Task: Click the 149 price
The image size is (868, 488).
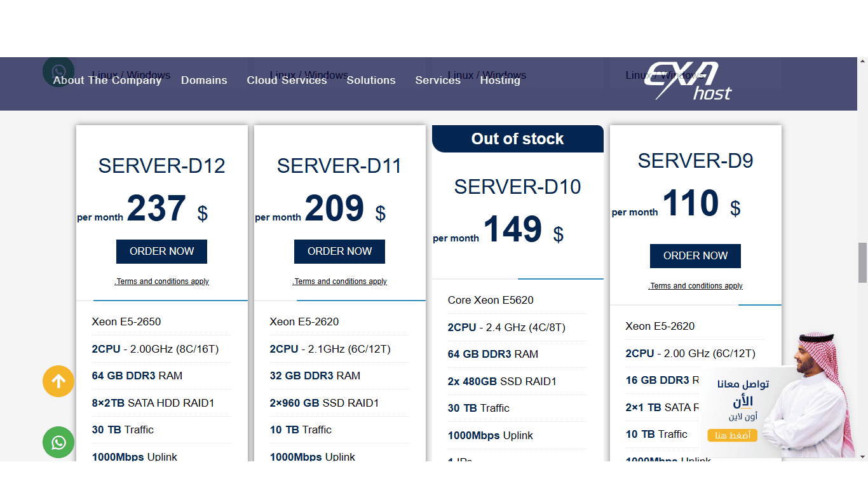Action: click(x=512, y=229)
